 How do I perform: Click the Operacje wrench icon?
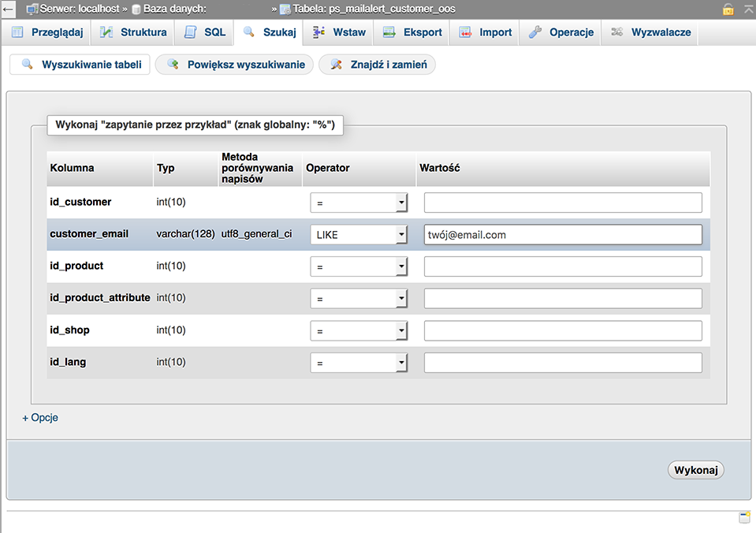click(535, 32)
